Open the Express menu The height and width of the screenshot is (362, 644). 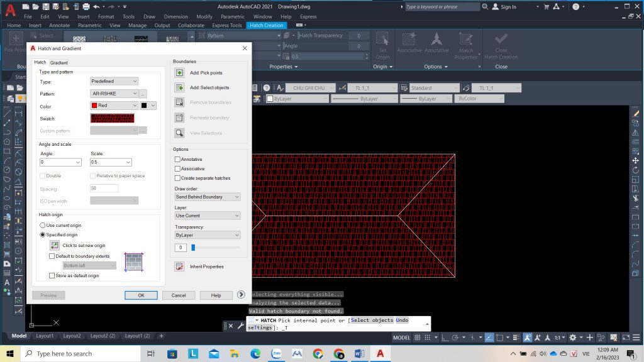tap(308, 16)
